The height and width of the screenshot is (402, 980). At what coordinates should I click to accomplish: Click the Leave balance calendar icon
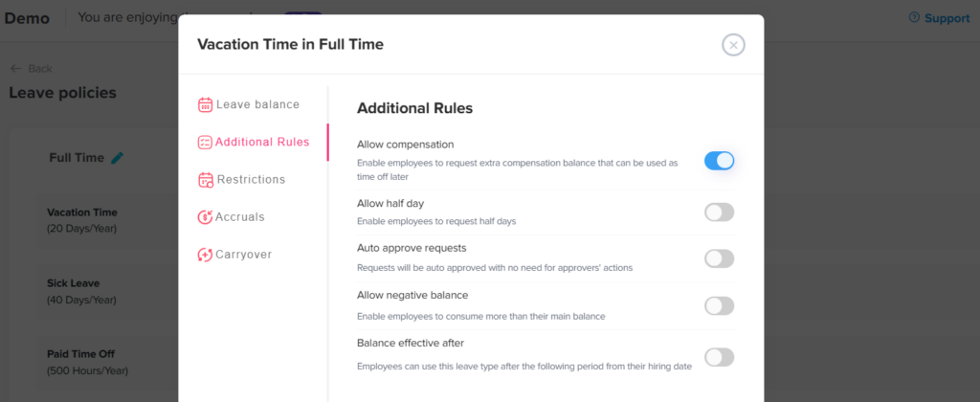pos(205,105)
